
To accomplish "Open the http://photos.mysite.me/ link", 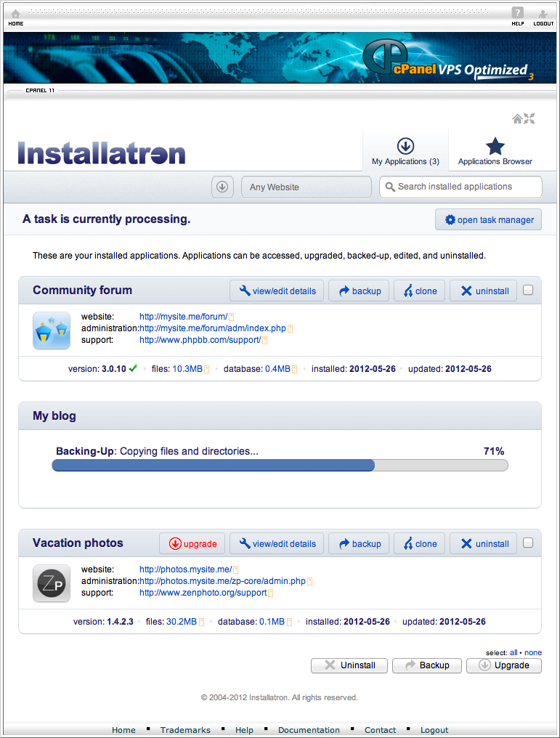I will (185, 569).
